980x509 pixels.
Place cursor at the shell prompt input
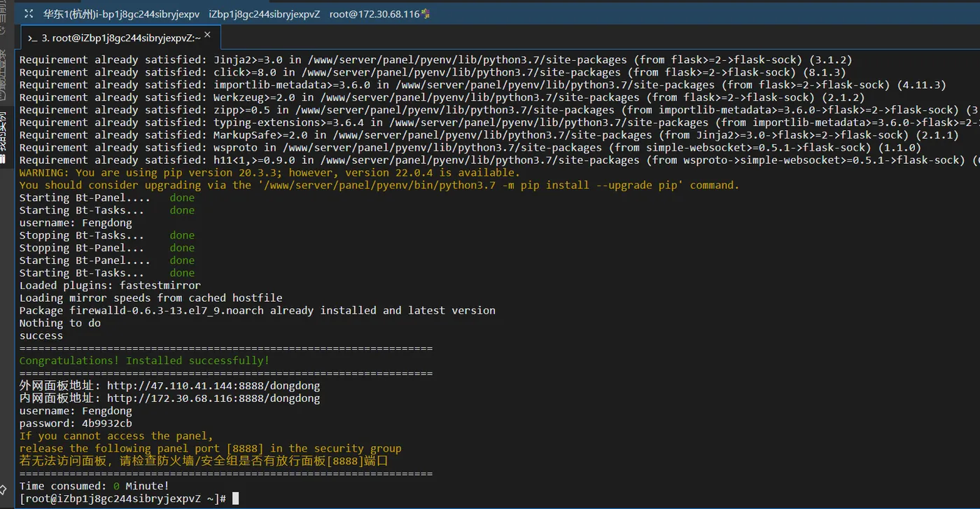point(236,498)
